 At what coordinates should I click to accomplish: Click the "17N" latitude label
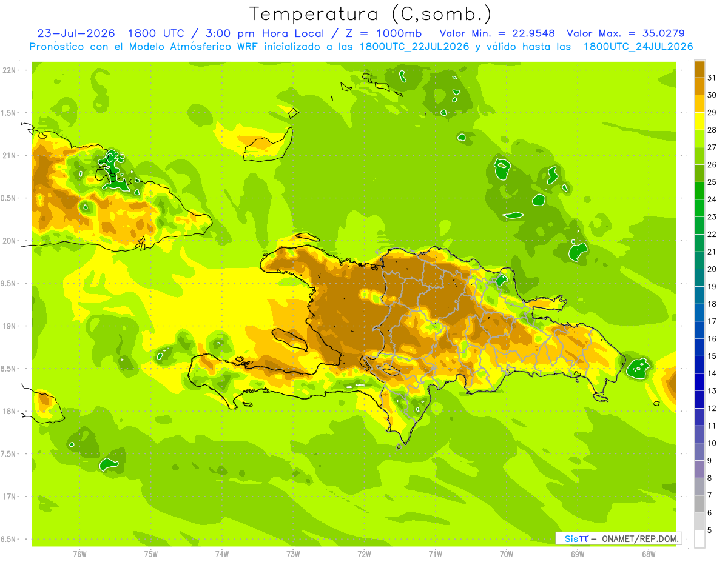[10, 497]
